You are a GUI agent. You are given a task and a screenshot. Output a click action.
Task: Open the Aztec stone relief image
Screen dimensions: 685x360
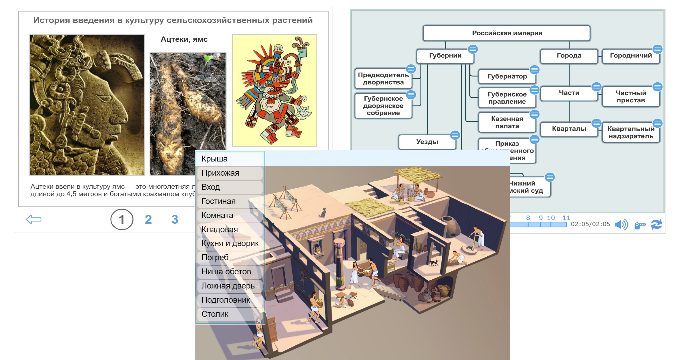[87, 105]
